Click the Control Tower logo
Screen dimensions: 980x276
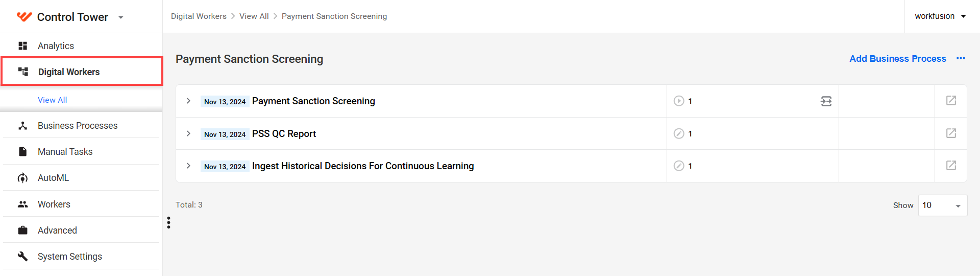click(24, 17)
